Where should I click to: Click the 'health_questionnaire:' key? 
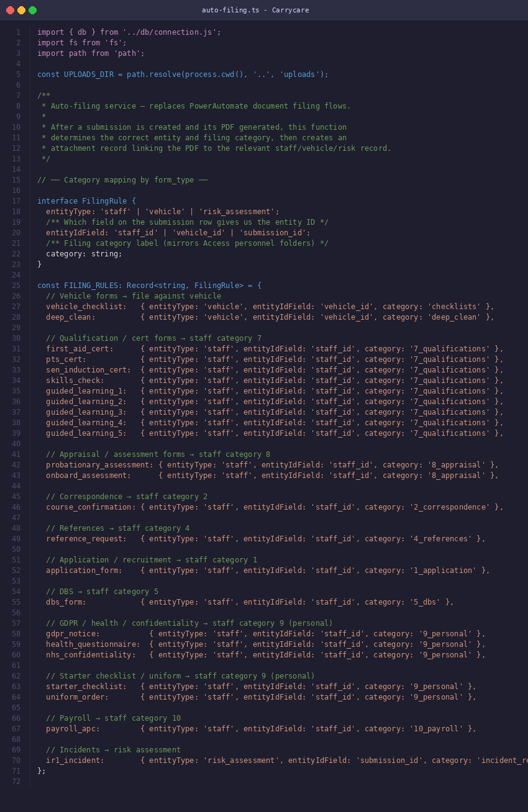coord(93,644)
